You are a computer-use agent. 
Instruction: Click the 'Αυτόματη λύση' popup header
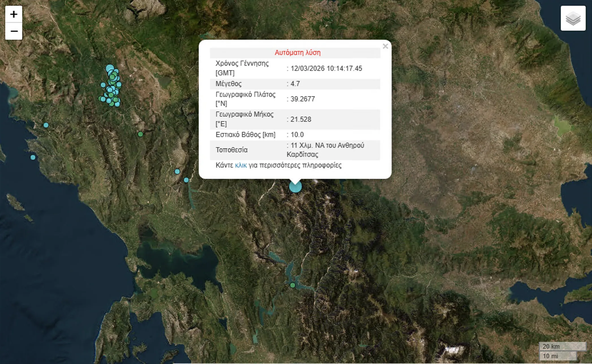(x=297, y=53)
